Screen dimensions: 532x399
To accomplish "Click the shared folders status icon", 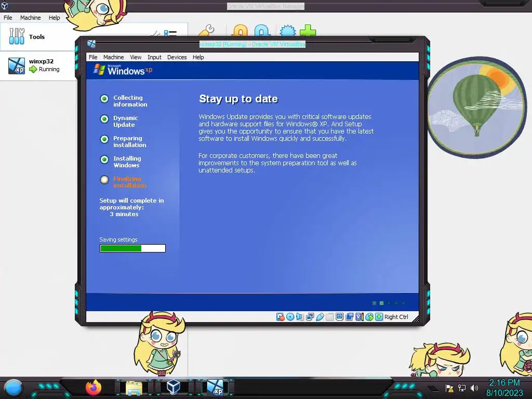I will (329, 317).
